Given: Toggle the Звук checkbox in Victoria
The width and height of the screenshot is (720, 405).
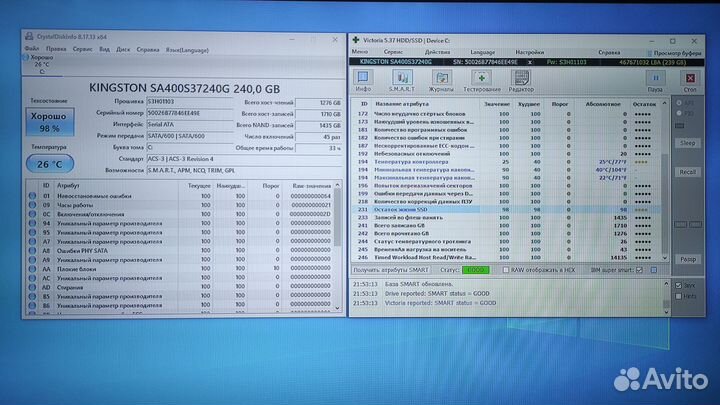Looking at the screenshot, I should tap(678, 285).
